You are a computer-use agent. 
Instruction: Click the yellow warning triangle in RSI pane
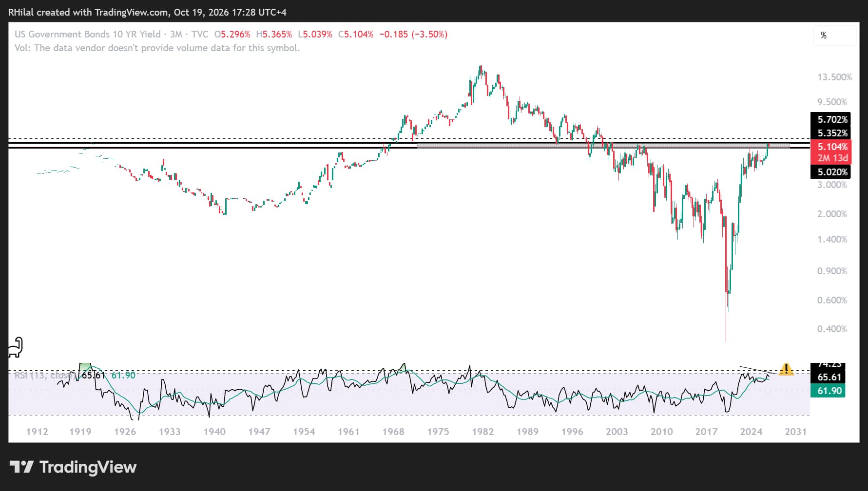786,369
